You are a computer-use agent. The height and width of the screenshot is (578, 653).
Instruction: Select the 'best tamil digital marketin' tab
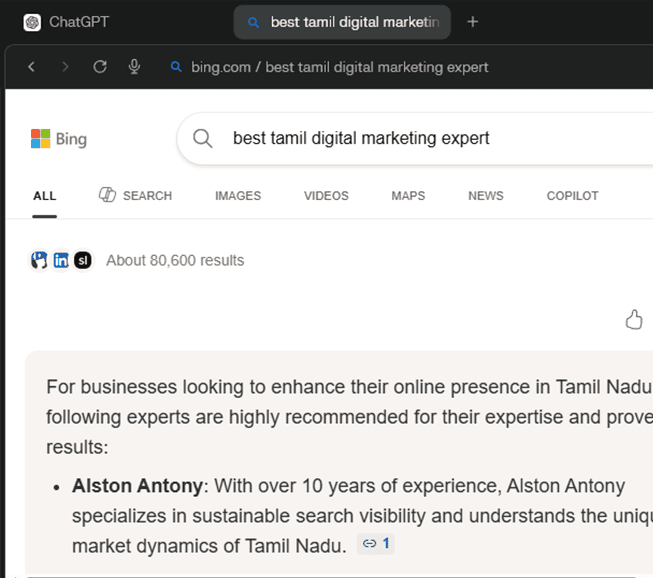coord(342,22)
